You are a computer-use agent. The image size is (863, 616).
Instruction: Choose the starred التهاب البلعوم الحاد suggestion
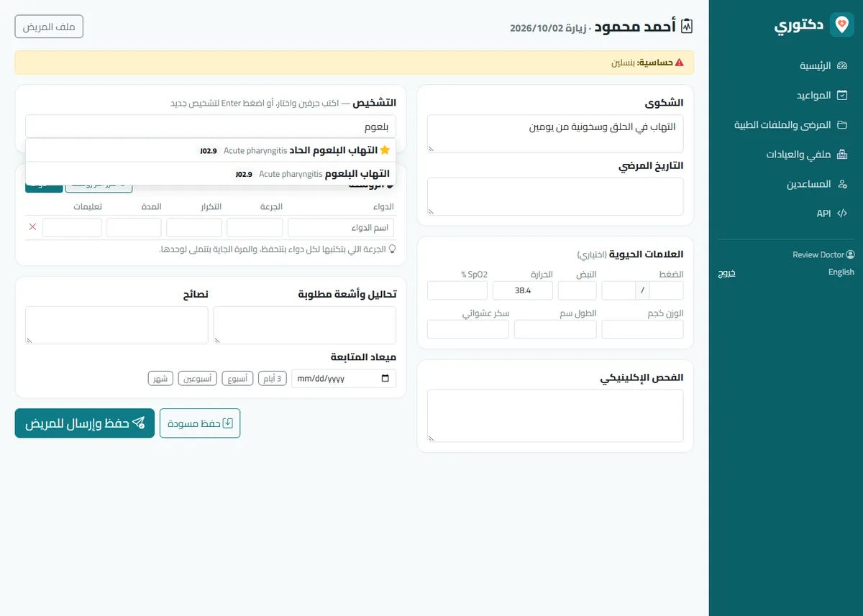pyautogui.click(x=211, y=150)
